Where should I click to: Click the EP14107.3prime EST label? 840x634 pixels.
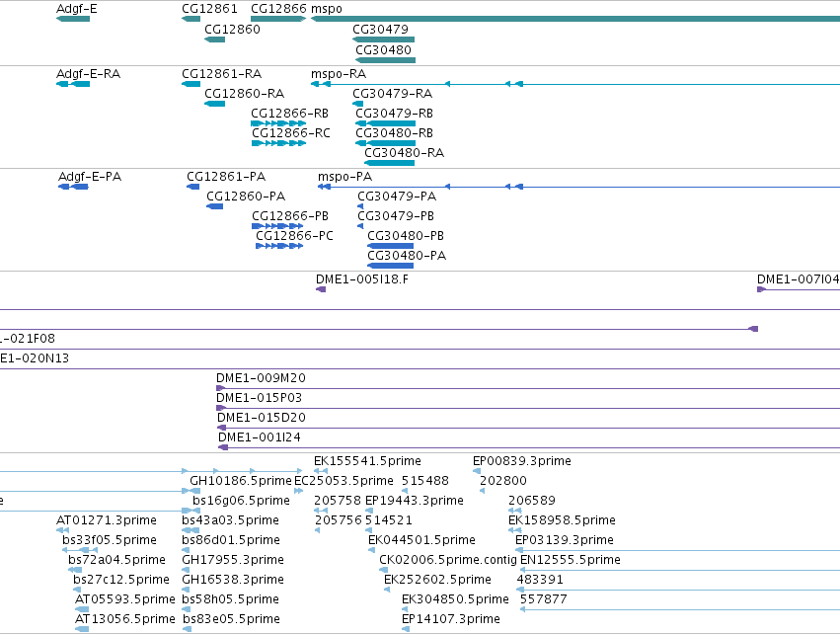click(451, 619)
